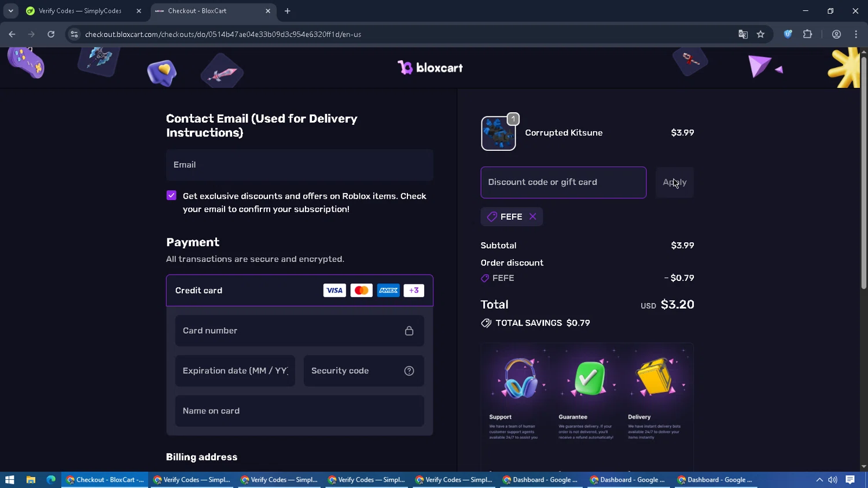Click the Mastercard logo
The height and width of the screenshot is (488, 868).
pyautogui.click(x=361, y=291)
